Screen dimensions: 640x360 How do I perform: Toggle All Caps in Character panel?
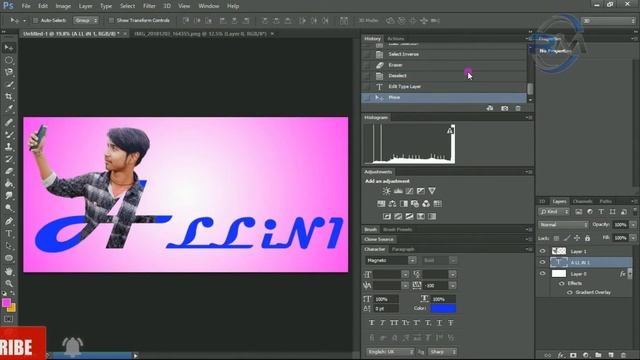[x=394, y=323]
